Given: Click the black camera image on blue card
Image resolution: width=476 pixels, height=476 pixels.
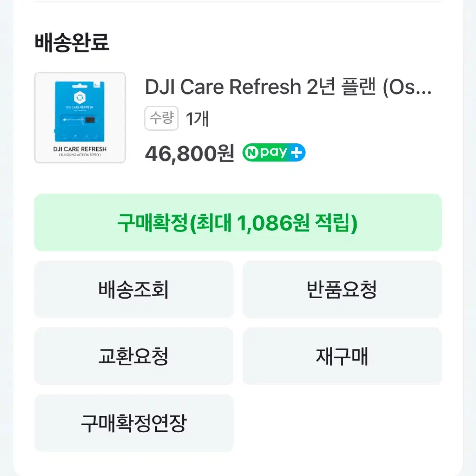Looking at the screenshot, I should click(90, 120).
